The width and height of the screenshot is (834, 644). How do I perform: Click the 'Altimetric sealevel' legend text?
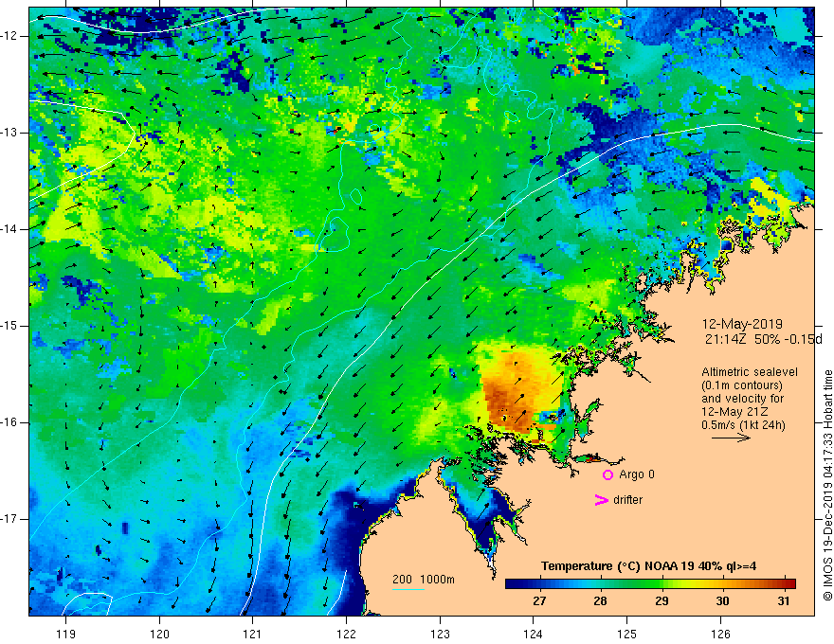tap(750, 372)
